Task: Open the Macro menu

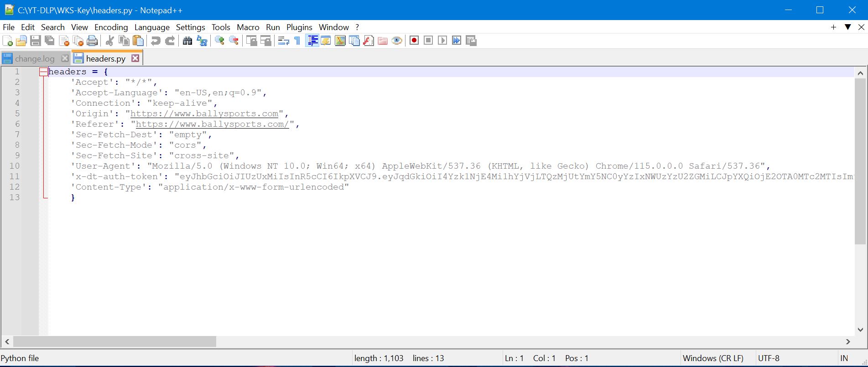Action: (248, 27)
